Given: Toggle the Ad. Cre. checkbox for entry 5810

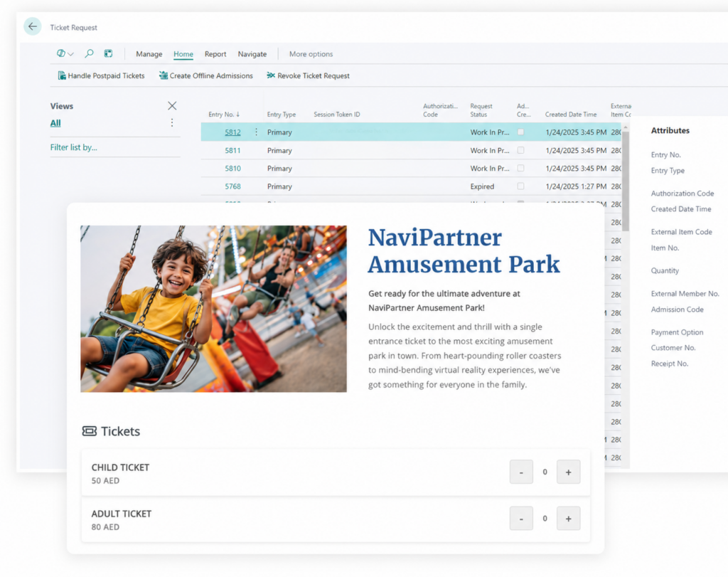Looking at the screenshot, I should coord(521,168).
